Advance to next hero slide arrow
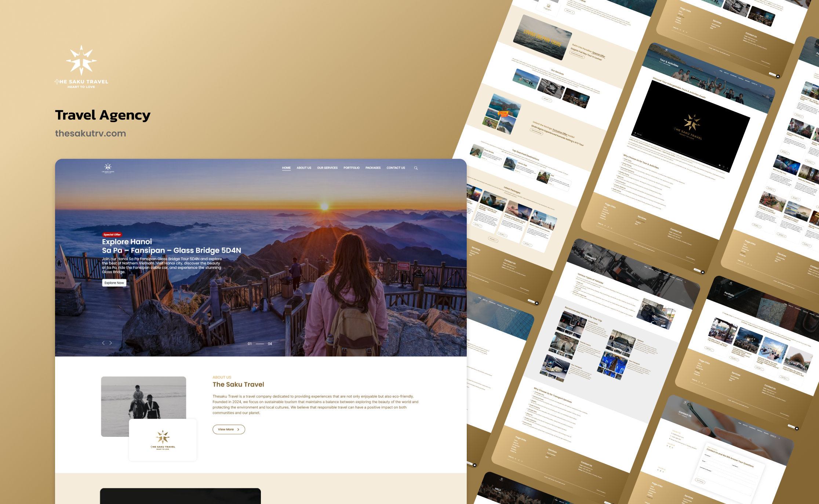The height and width of the screenshot is (504, 819). [x=110, y=343]
